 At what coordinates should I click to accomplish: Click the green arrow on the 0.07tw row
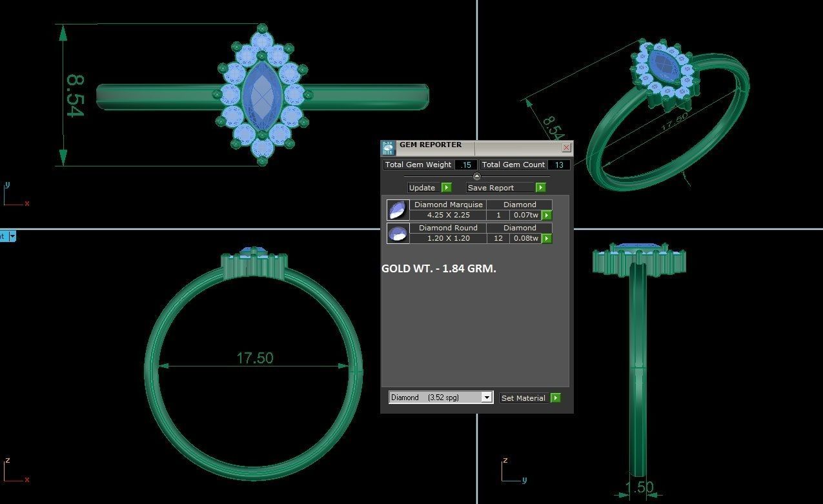(x=547, y=216)
